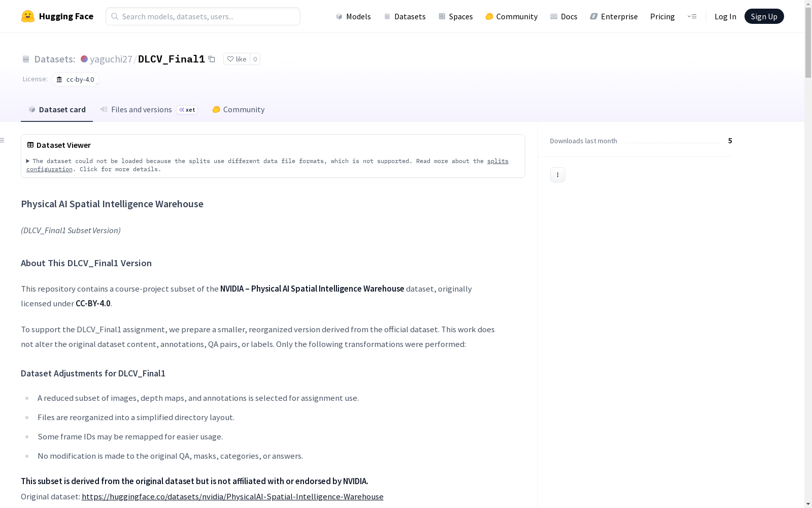Screen dimensions: 812x508
Task: Open the yaguchi27 user profile link
Action: (111, 59)
